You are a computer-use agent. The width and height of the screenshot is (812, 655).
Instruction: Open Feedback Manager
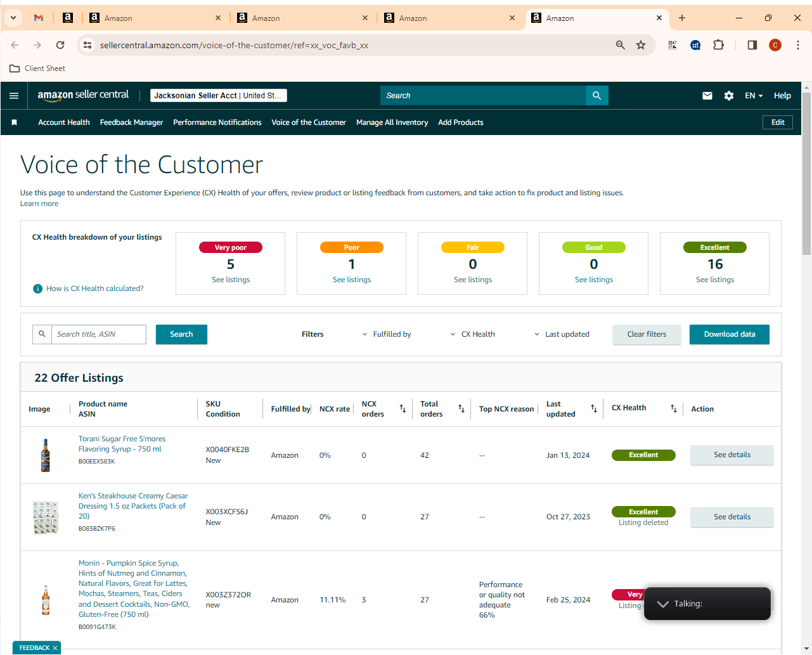[x=131, y=122]
